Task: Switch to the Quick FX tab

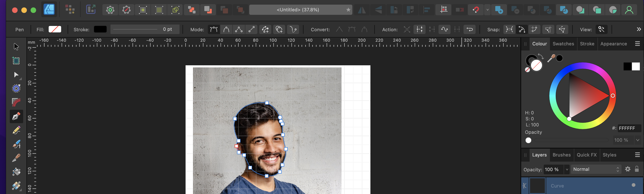Action: pos(587,155)
